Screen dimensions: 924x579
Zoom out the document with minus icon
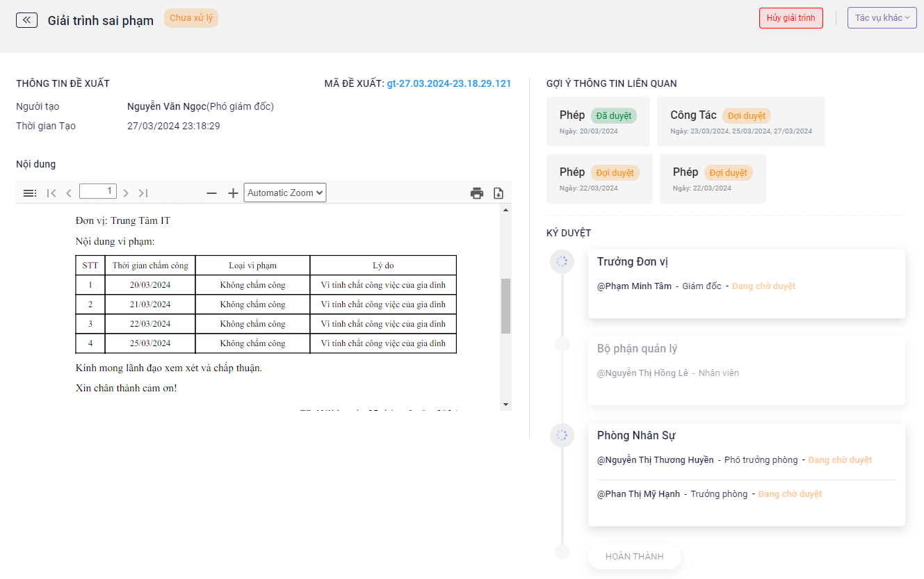pos(211,193)
